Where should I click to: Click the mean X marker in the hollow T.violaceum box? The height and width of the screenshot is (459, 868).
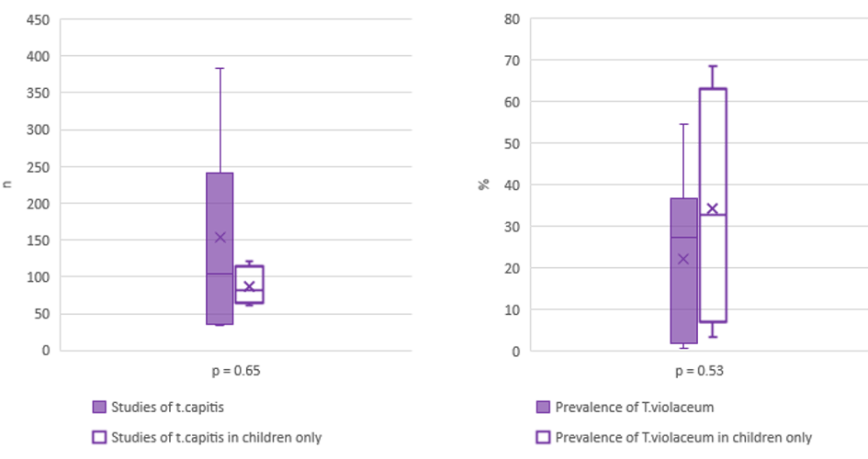point(712,209)
